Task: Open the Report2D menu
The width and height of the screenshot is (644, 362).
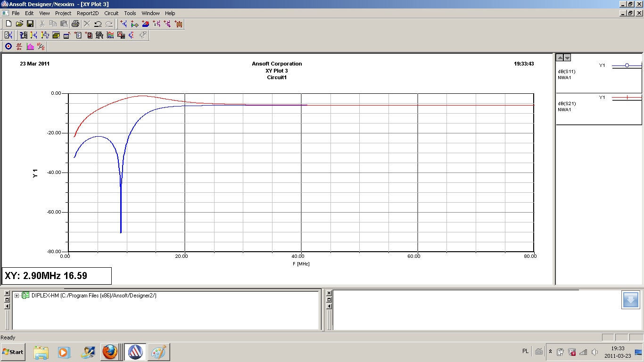Action: [87, 13]
